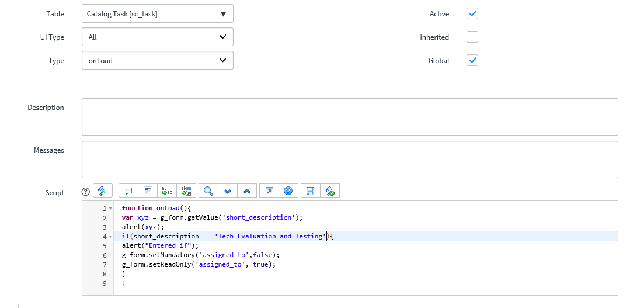644x308 pixels.
Task: Open the UI Type dropdown
Action: (x=158, y=37)
